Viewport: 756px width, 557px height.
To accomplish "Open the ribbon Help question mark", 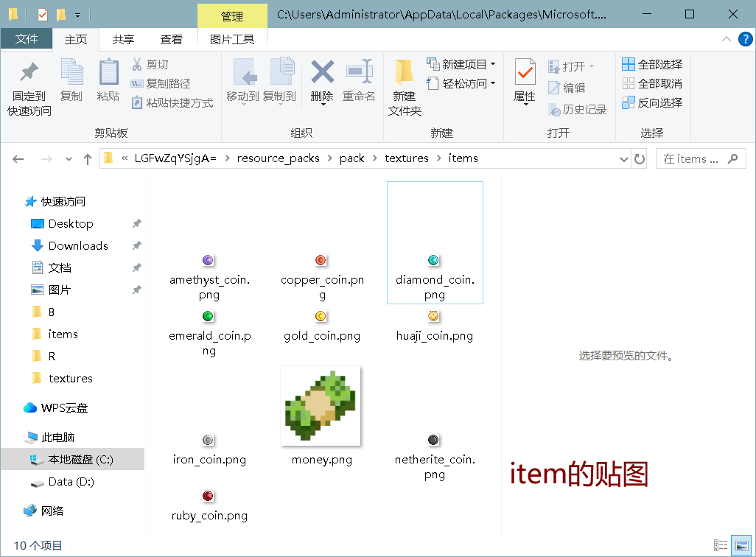I will click(x=745, y=39).
